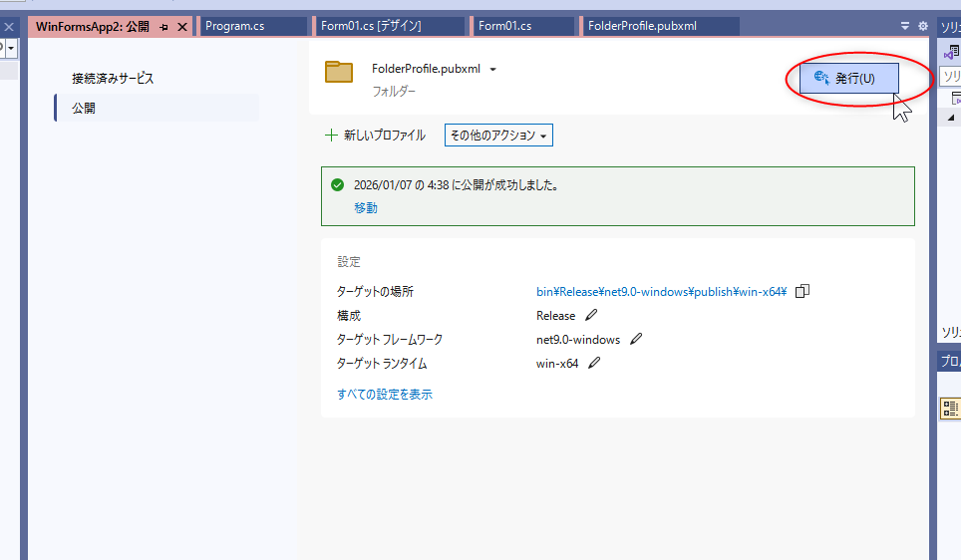The height and width of the screenshot is (560, 961).
Task: Open the document tab list dropdown arrow
Action: click(905, 26)
